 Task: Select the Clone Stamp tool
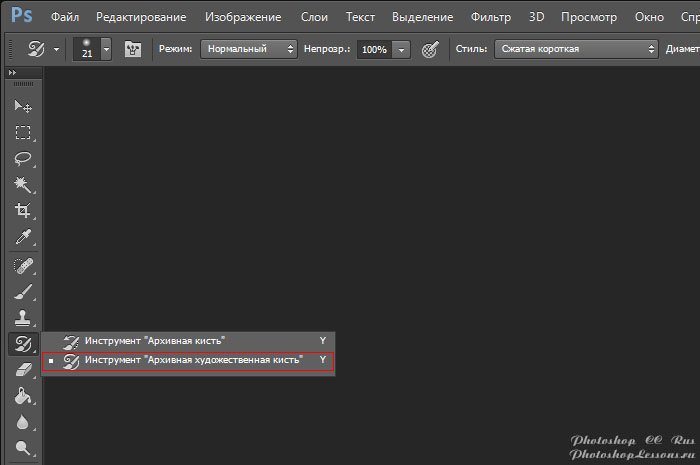tap(22, 318)
